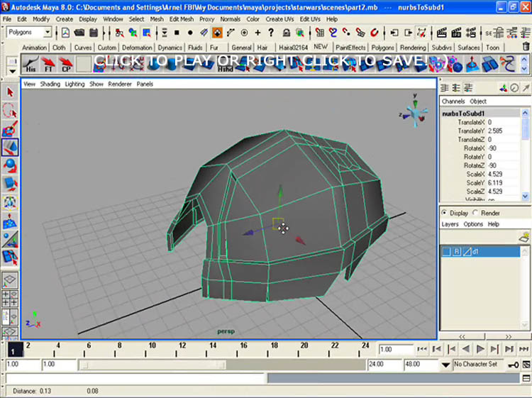Screen dimensions: 532x398
Task: Play the animation forward
Action: click(x=480, y=349)
